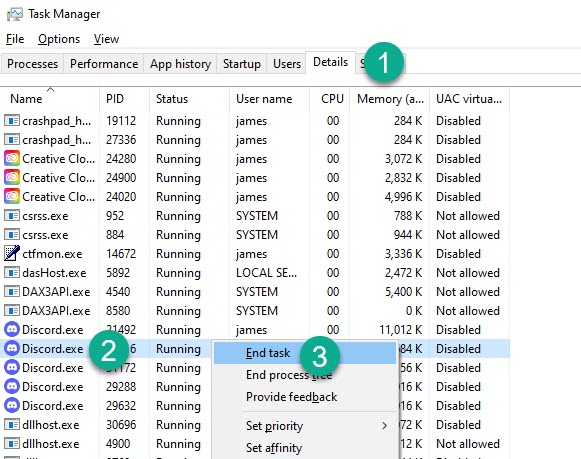581x459 pixels.
Task: Click the Discord icon for PID 29632
Action: [12, 405]
